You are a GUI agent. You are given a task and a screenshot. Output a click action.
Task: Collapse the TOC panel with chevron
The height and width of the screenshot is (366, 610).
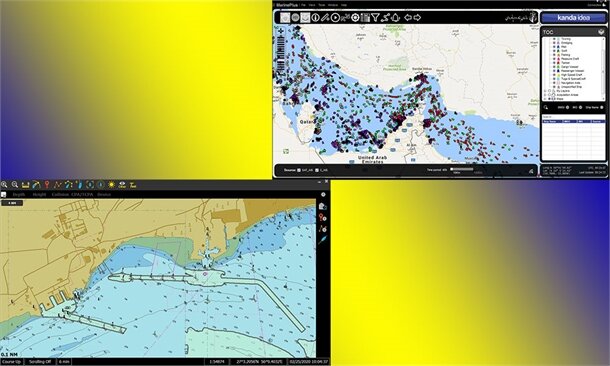[601, 32]
